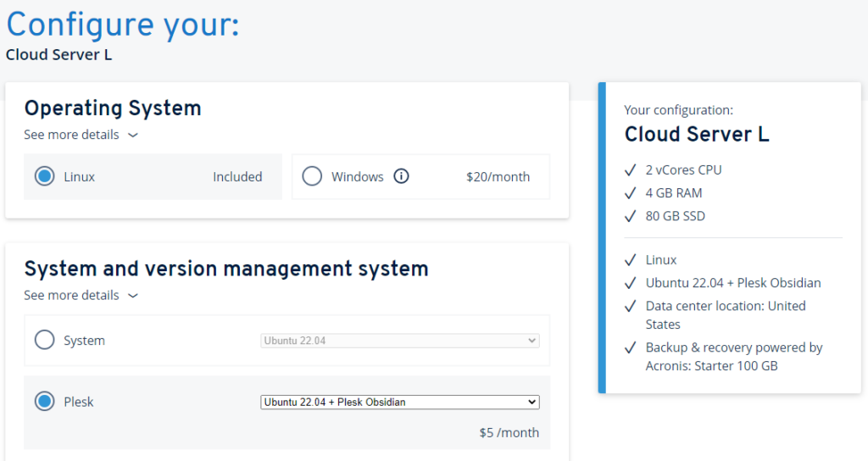Click the checkmark beside Ubuntu 22.04 + Plesk Obsidian summary
The height and width of the screenshot is (461, 868).
tap(630, 283)
